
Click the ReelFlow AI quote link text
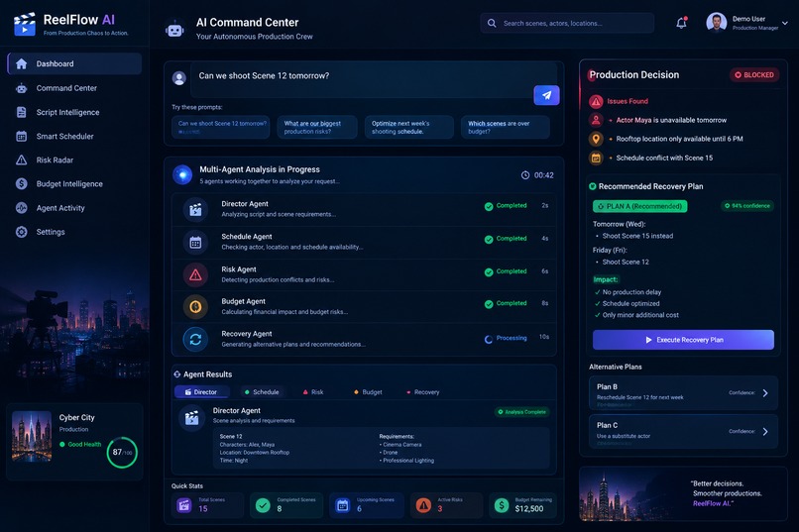coord(713,503)
